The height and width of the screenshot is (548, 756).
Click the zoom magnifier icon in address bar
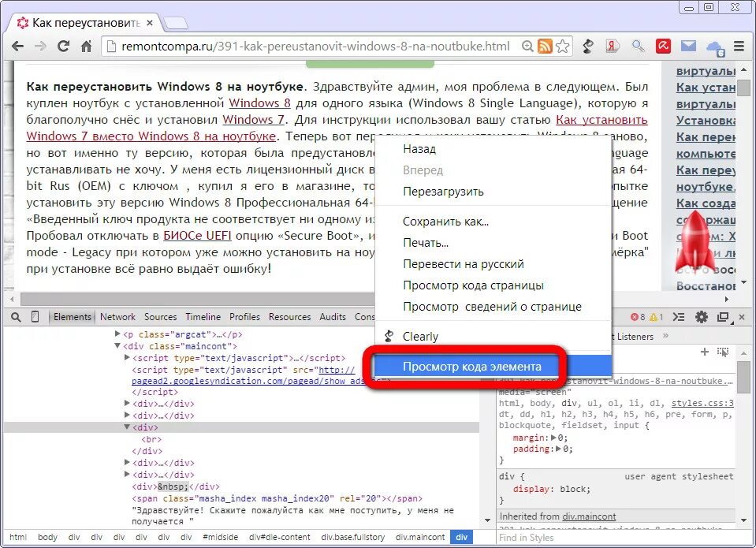point(527,47)
